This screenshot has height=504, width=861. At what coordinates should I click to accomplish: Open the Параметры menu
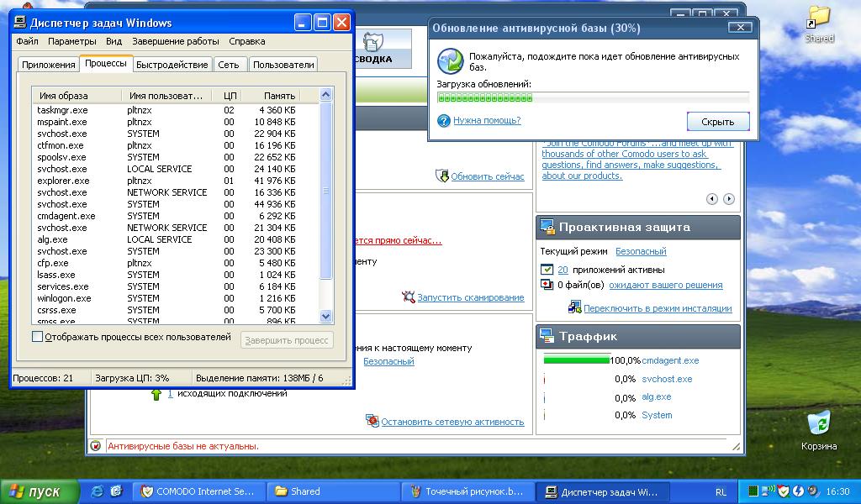click(x=72, y=41)
